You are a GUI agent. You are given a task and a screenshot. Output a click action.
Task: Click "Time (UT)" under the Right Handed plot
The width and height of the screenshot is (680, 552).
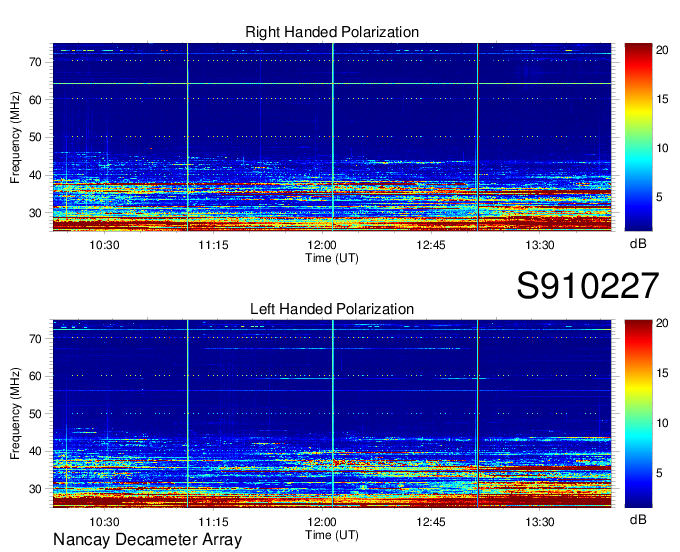click(332, 258)
